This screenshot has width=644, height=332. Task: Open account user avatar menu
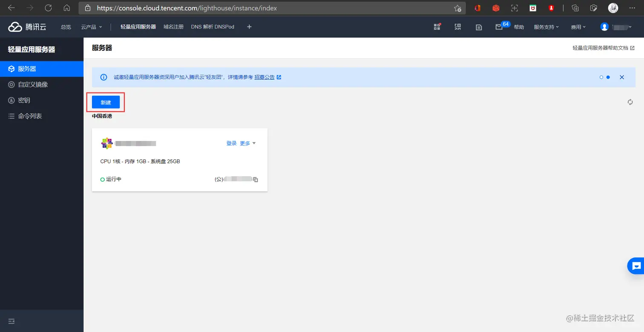click(615, 27)
